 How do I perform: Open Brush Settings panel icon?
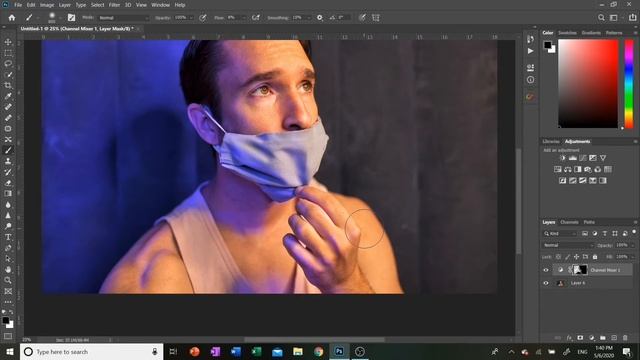(71, 18)
